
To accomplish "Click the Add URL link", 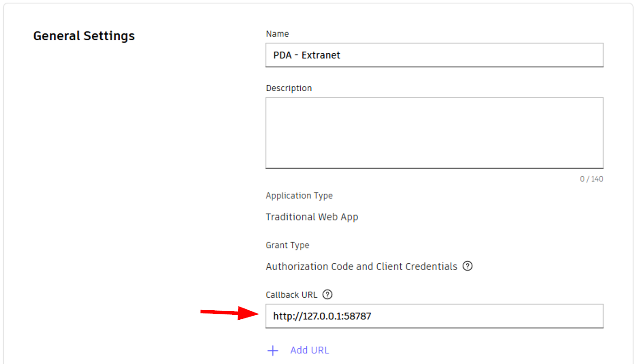I will click(x=309, y=350).
